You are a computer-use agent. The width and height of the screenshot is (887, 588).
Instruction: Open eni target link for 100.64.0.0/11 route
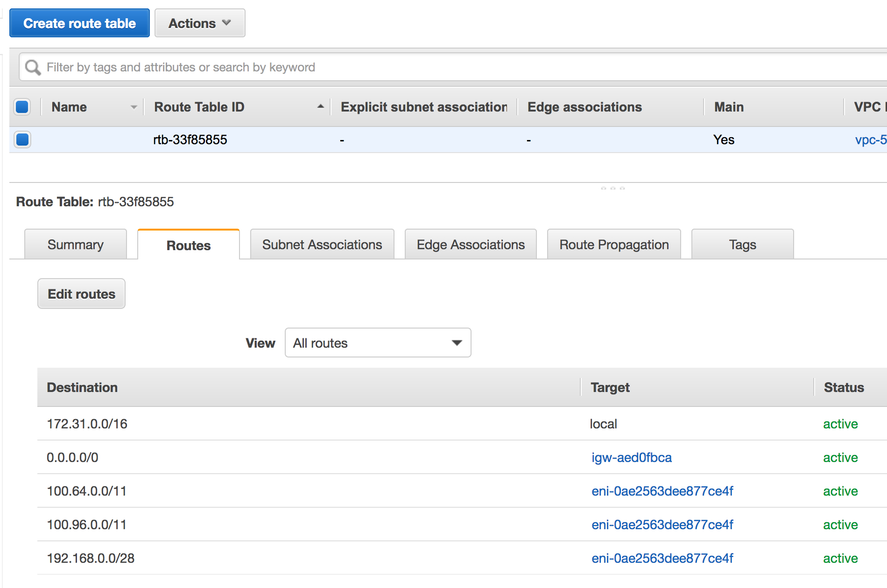click(x=662, y=491)
